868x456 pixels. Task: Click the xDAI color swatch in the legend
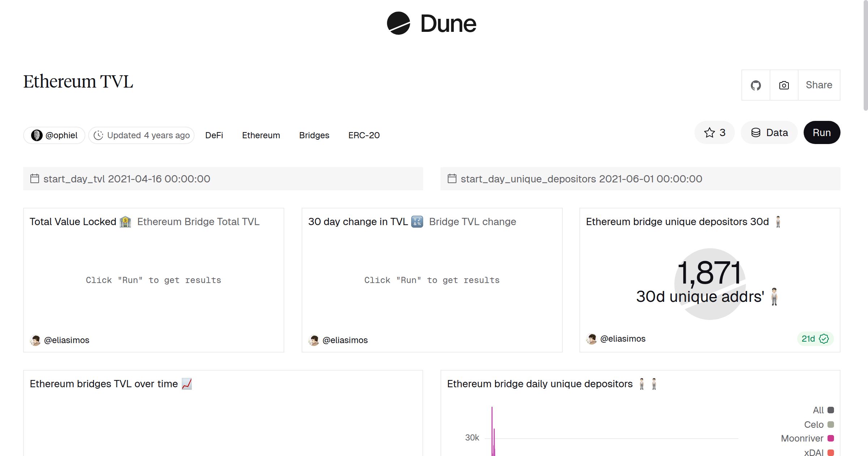click(x=830, y=452)
